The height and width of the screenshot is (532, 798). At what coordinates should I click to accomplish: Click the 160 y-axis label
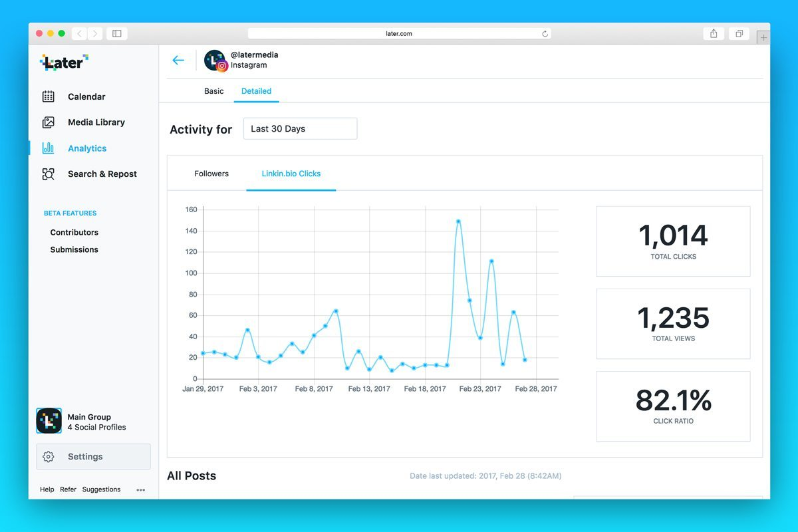click(191, 209)
